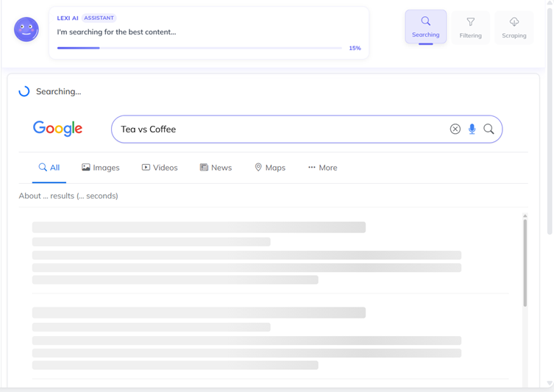The height and width of the screenshot is (392, 554).
Task: Switch to the Videos tab
Action: point(160,168)
